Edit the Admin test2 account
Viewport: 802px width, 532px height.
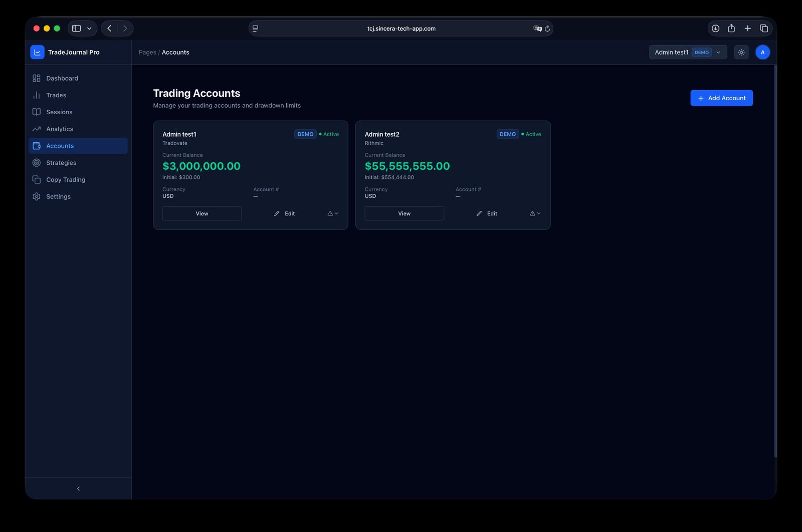click(x=487, y=213)
